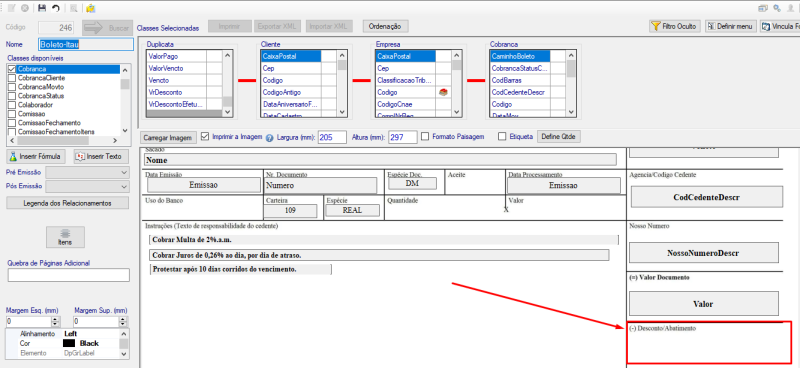Image resolution: width=800 pixels, height=368 pixels.
Task: Click Inserir Texto button
Action: [102, 156]
